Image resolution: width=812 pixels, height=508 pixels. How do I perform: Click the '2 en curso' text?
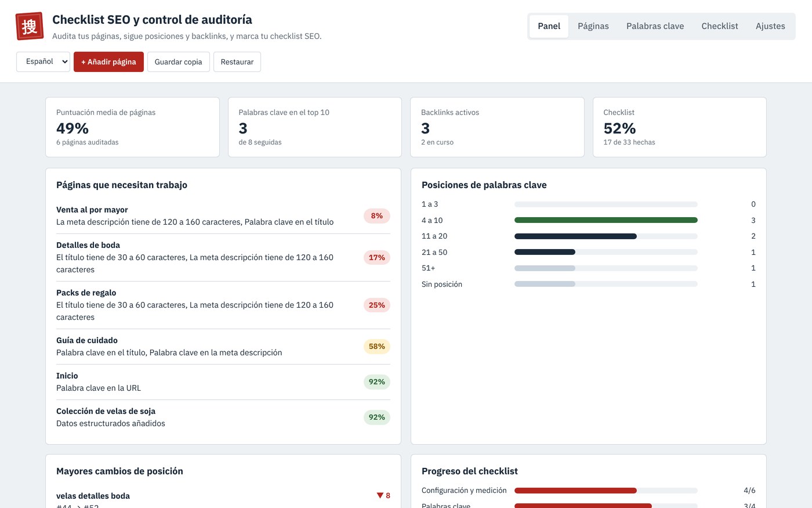coord(437,142)
